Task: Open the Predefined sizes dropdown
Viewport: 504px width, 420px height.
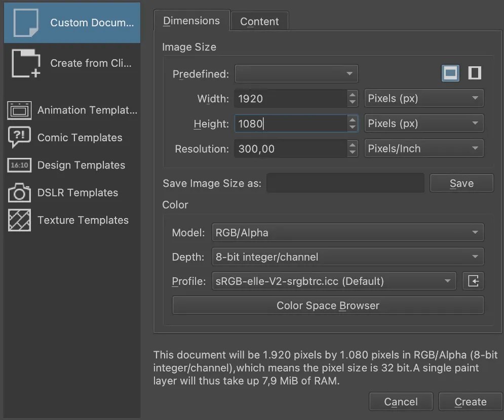Action: pyautogui.click(x=296, y=73)
